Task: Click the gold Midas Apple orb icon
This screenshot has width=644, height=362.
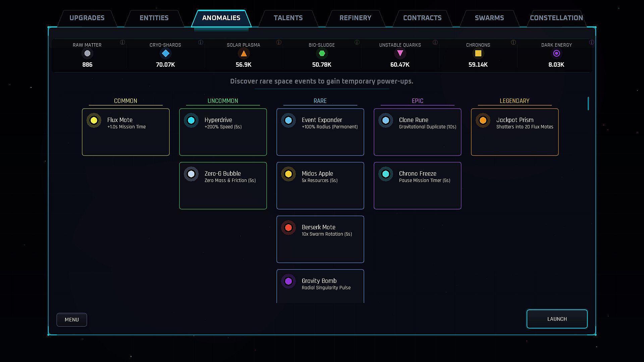Action: pyautogui.click(x=288, y=174)
